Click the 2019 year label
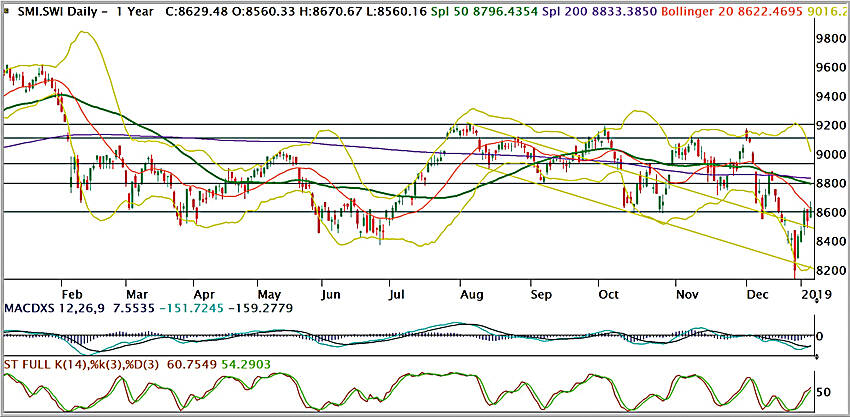This screenshot has width=850, height=417. tap(815, 294)
